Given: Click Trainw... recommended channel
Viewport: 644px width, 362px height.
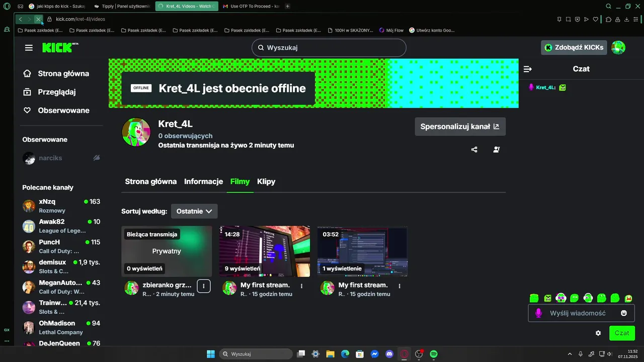Looking at the screenshot, I should click(x=61, y=307).
